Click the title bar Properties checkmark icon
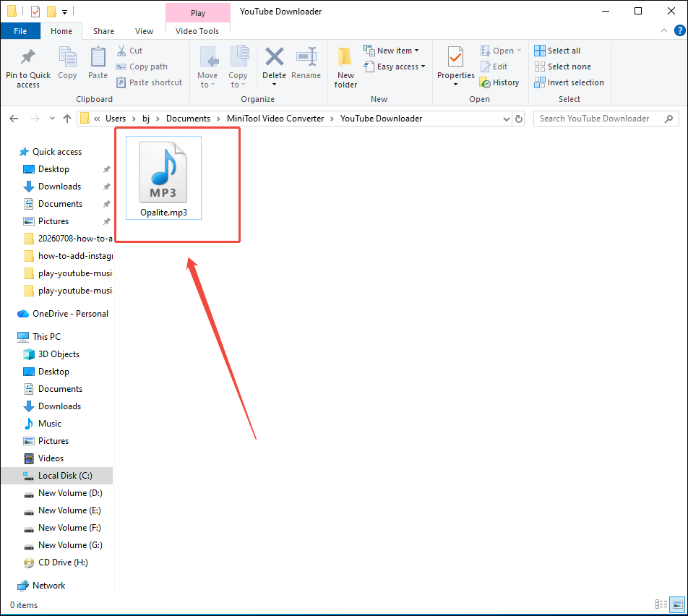Viewport: 688px width, 616px height. 35,12
